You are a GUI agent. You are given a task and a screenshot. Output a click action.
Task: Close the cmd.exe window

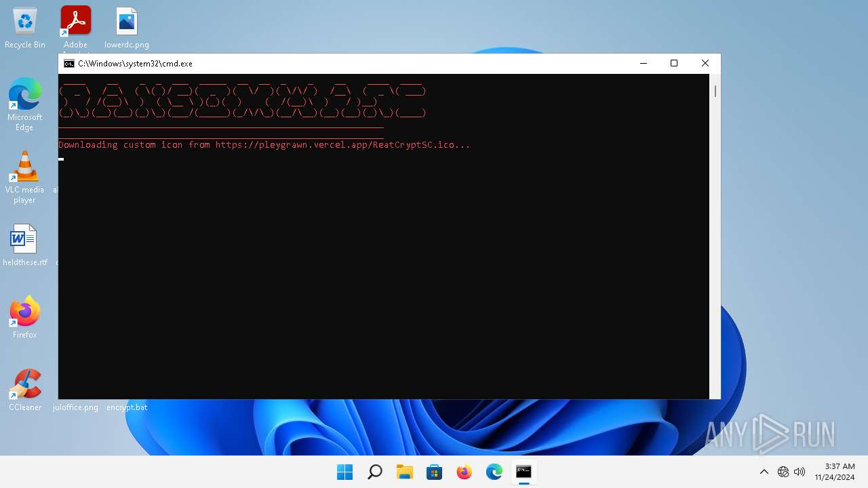pyautogui.click(x=705, y=63)
